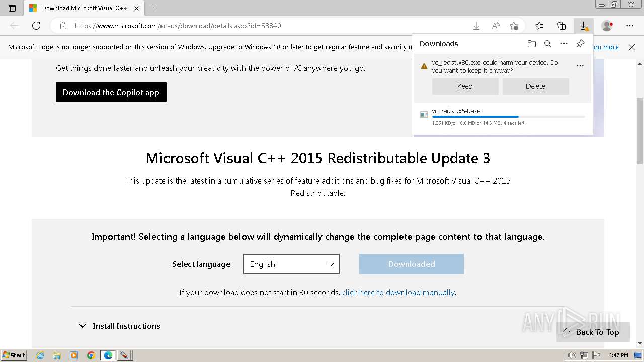Click the vc_redist.x64.exe progress bar
The width and height of the screenshot is (644, 362).
(508, 117)
